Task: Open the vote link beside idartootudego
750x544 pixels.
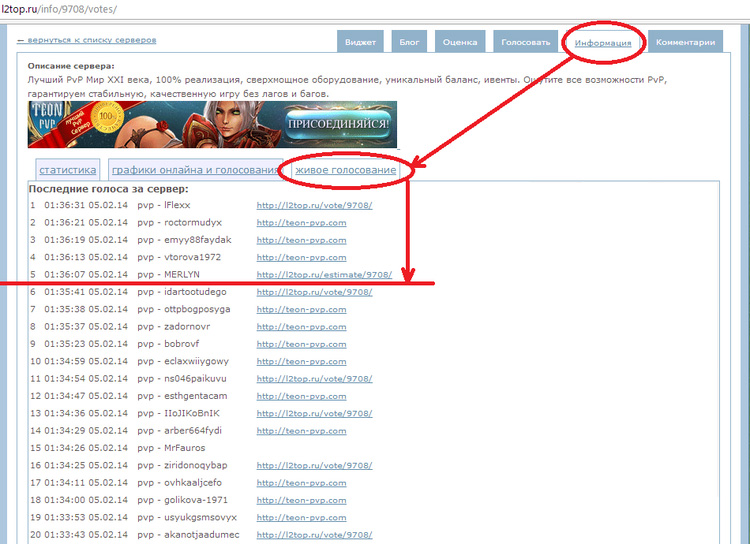Action: pos(314,292)
